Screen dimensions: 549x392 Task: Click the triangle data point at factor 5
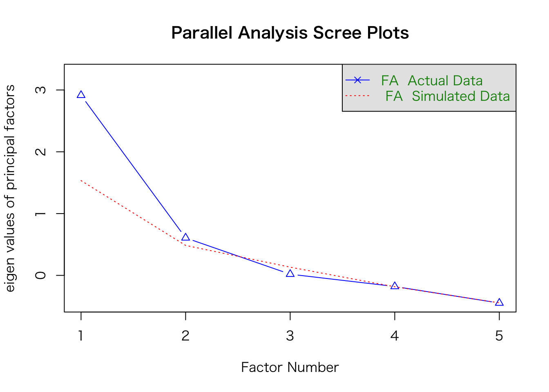pos(499,303)
